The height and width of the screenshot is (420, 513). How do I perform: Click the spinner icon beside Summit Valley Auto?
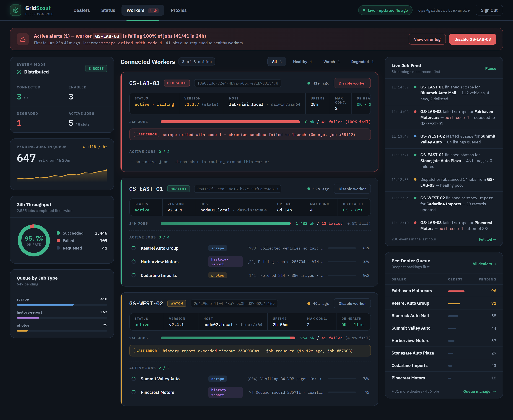(x=134, y=379)
